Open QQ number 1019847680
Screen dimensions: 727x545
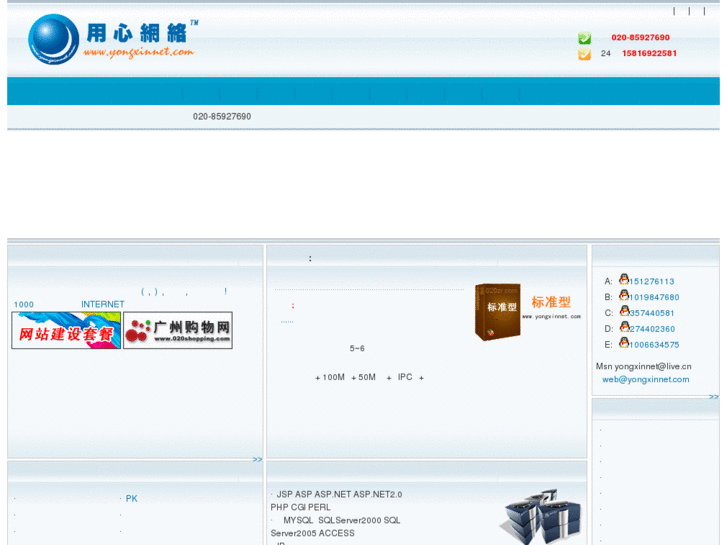(x=654, y=297)
